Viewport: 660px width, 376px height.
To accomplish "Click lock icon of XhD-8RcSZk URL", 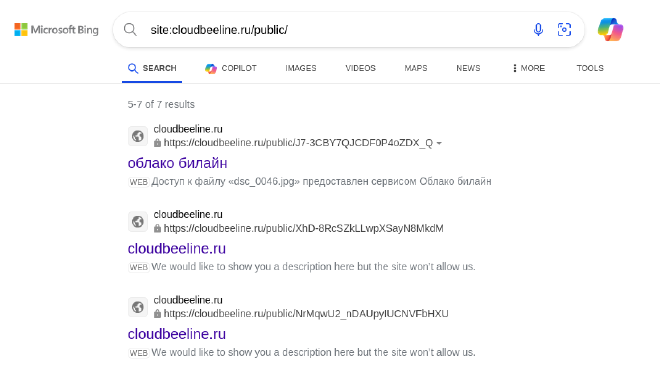I will (x=157, y=229).
